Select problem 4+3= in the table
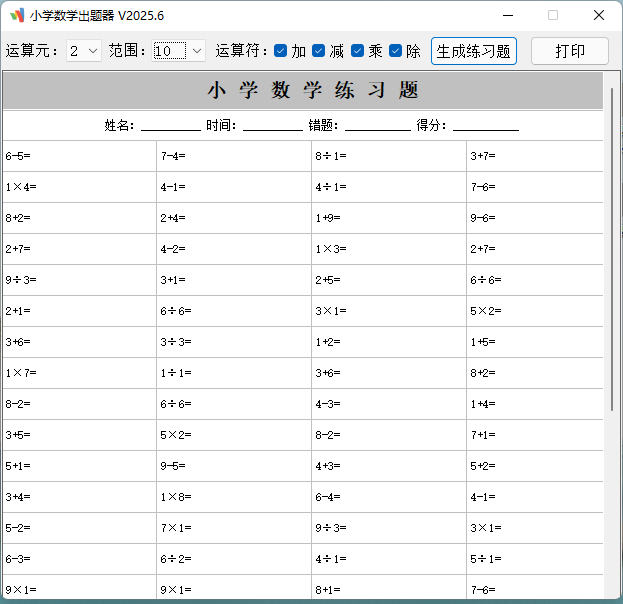This screenshot has width=623, height=604. tap(389, 466)
